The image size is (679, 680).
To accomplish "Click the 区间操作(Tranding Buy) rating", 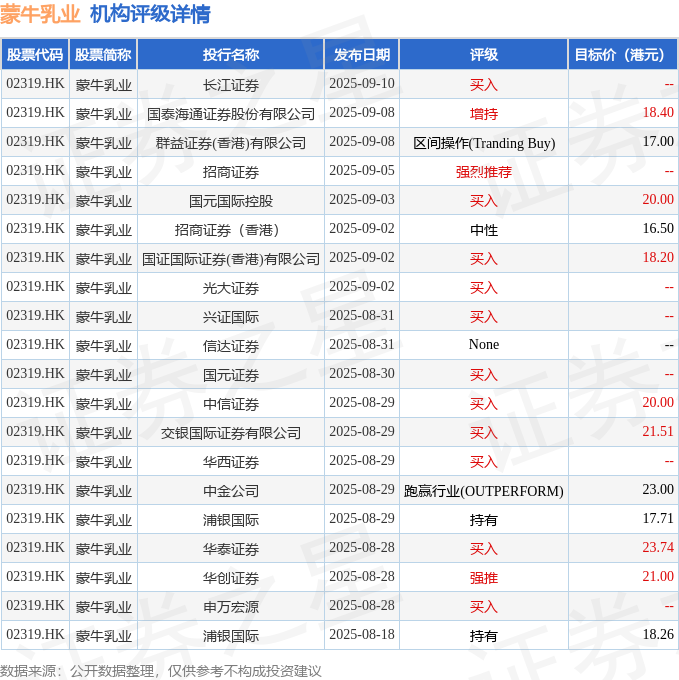I will coord(484,143).
